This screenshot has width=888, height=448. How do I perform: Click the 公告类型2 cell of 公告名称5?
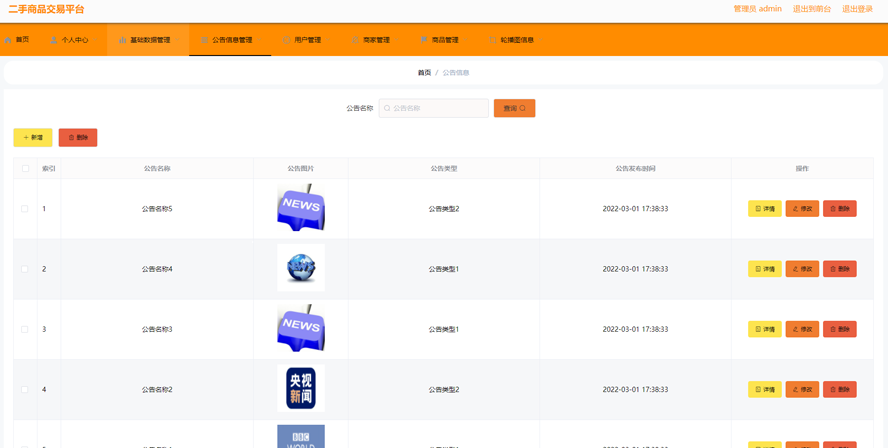443,209
